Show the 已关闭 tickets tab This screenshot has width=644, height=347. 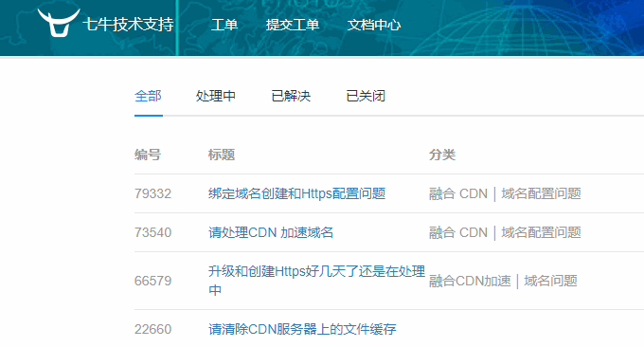pos(366,96)
